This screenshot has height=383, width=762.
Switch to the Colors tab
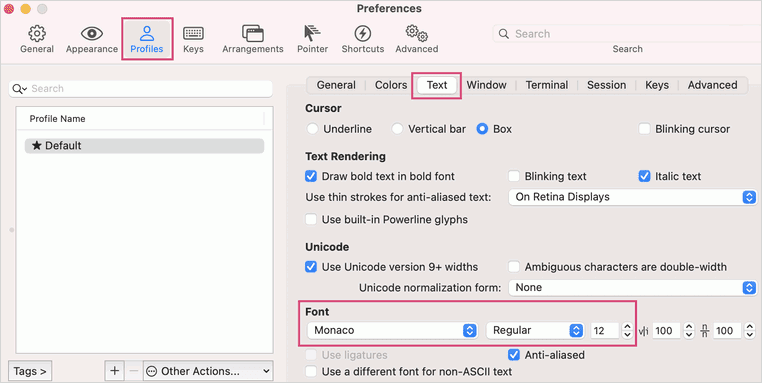[x=391, y=85]
